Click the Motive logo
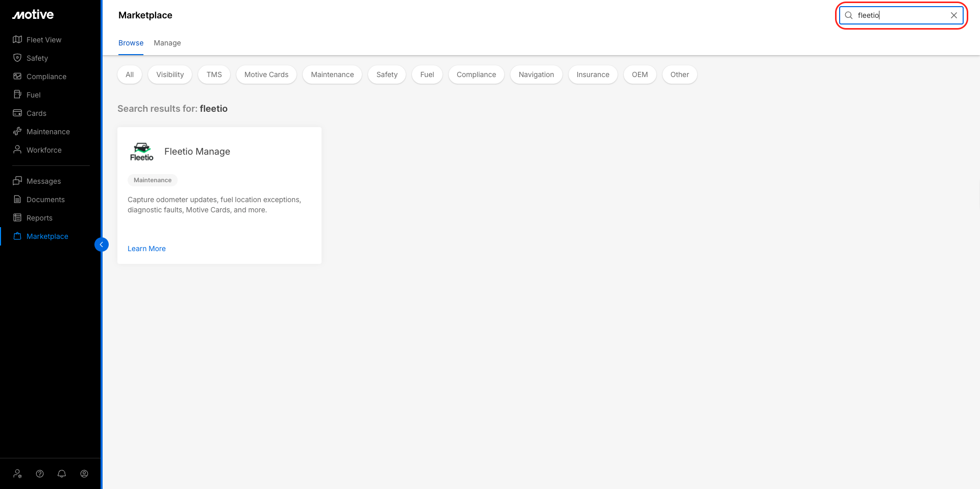Viewport: 980px width, 489px height. (33, 15)
